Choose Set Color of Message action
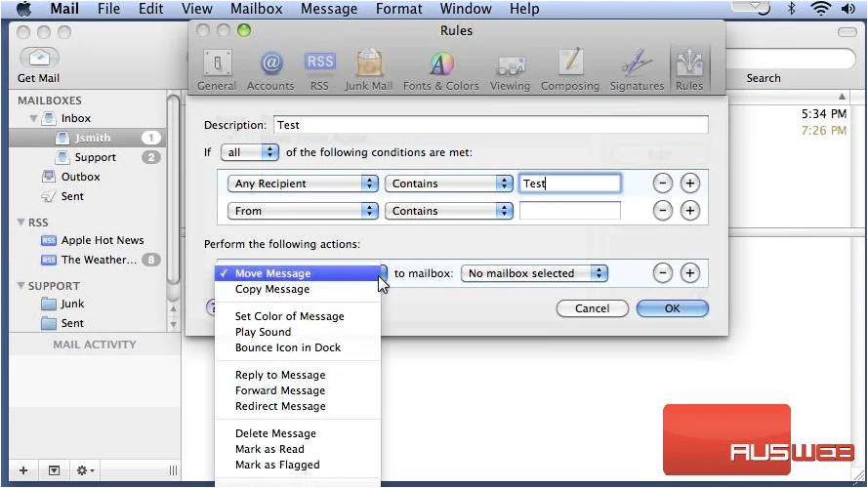The image size is (868, 488). tap(298, 316)
